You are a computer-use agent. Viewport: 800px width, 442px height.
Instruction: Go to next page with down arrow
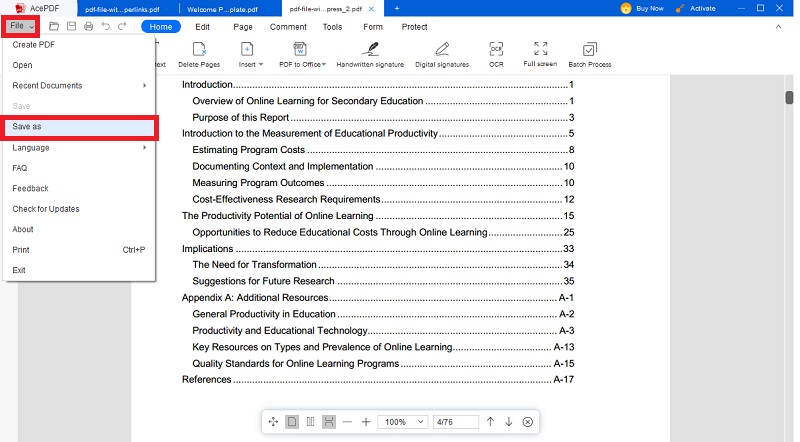pyautogui.click(x=509, y=422)
